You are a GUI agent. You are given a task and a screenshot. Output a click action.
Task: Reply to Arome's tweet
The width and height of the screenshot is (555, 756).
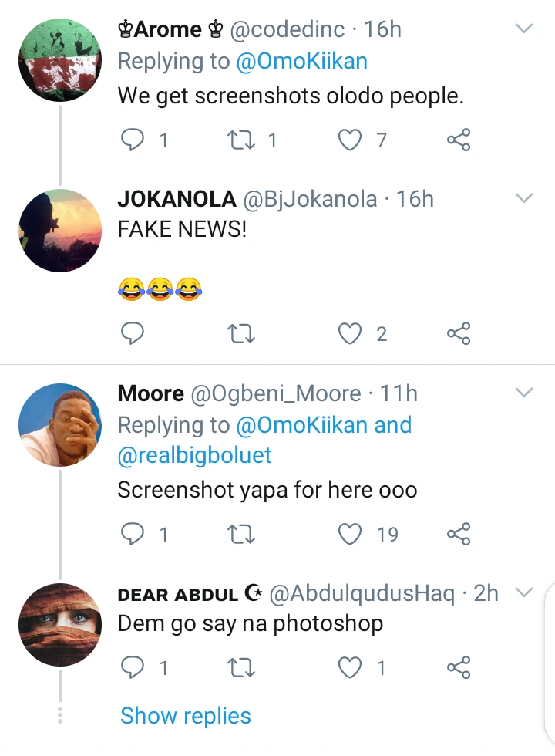[134, 140]
